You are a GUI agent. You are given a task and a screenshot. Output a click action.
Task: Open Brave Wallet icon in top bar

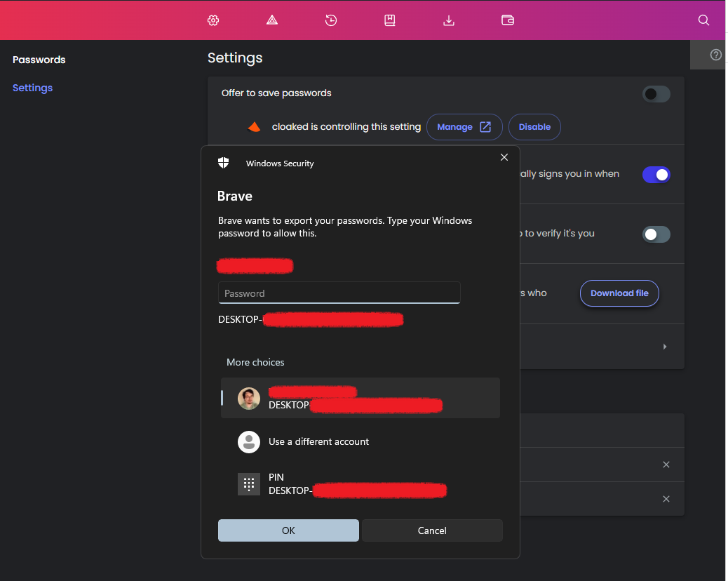pos(508,20)
